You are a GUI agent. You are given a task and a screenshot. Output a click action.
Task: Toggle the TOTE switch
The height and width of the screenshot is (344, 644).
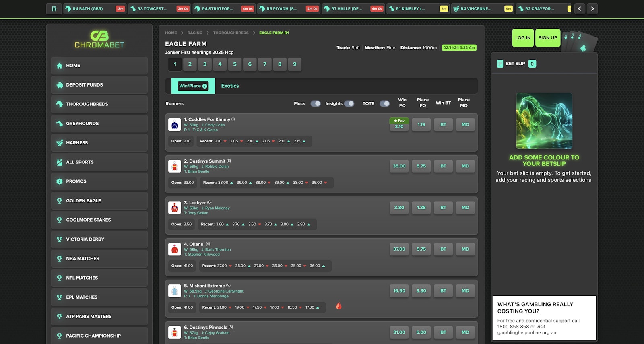pos(384,104)
